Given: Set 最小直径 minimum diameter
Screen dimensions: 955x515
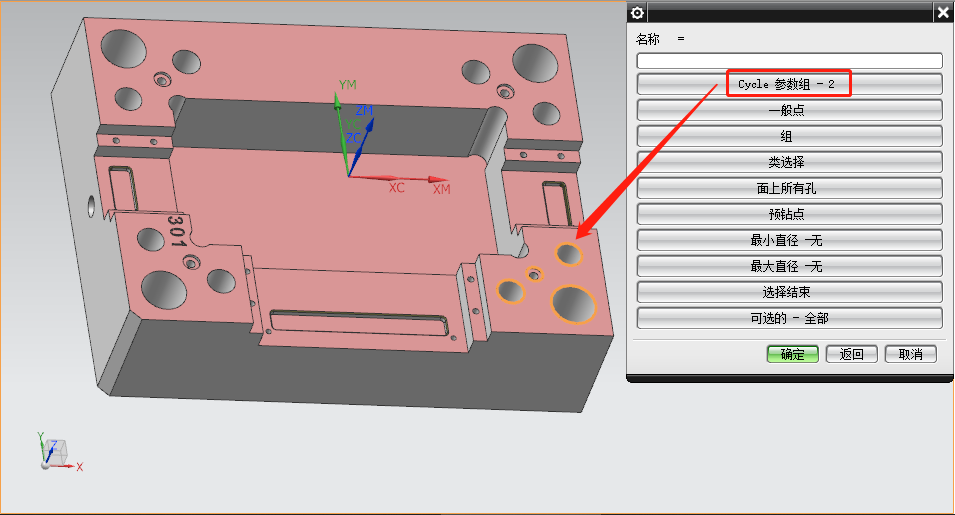Looking at the screenshot, I should (x=789, y=240).
